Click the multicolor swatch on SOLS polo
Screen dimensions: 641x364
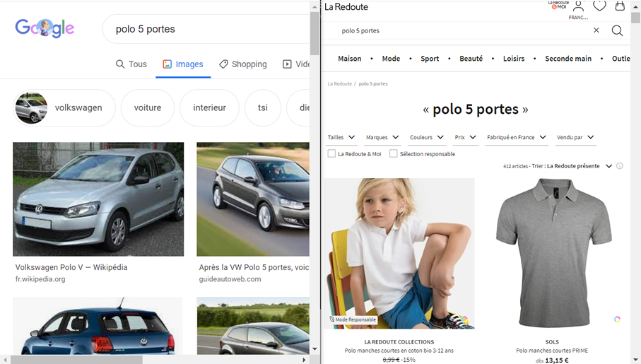coord(617,319)
